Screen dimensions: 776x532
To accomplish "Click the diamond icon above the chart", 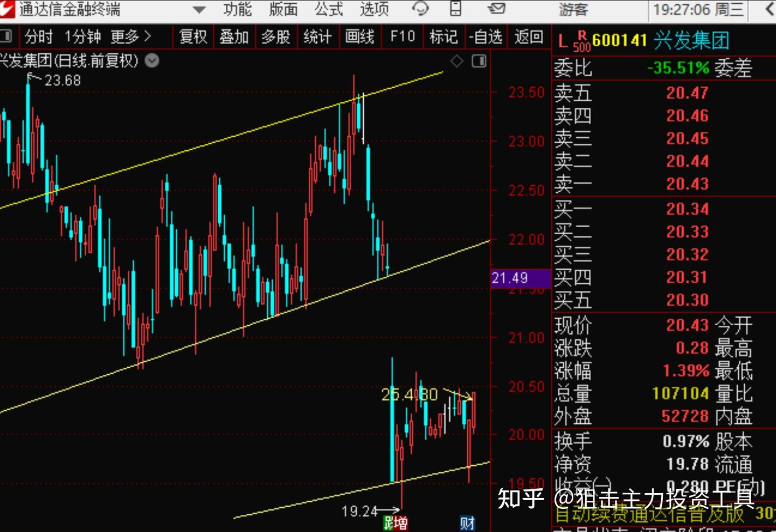I will click(457, 61).
